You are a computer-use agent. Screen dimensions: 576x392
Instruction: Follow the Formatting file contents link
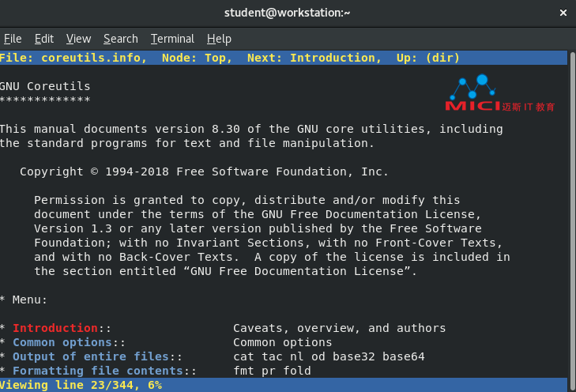(98, 371)
